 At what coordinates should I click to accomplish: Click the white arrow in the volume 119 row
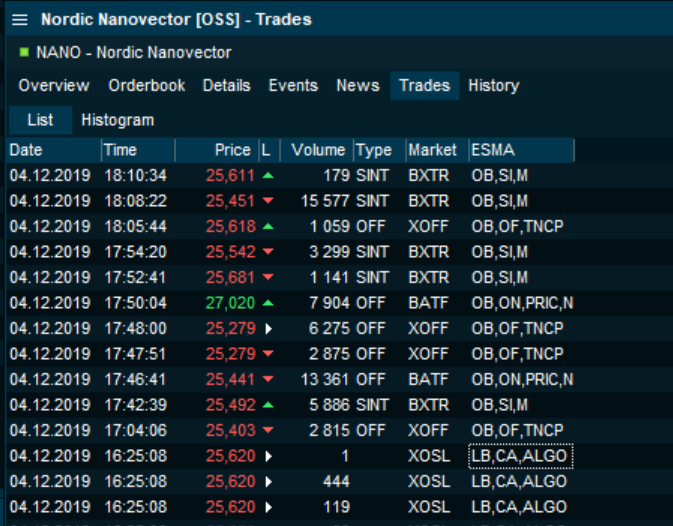tap(269, 507)
